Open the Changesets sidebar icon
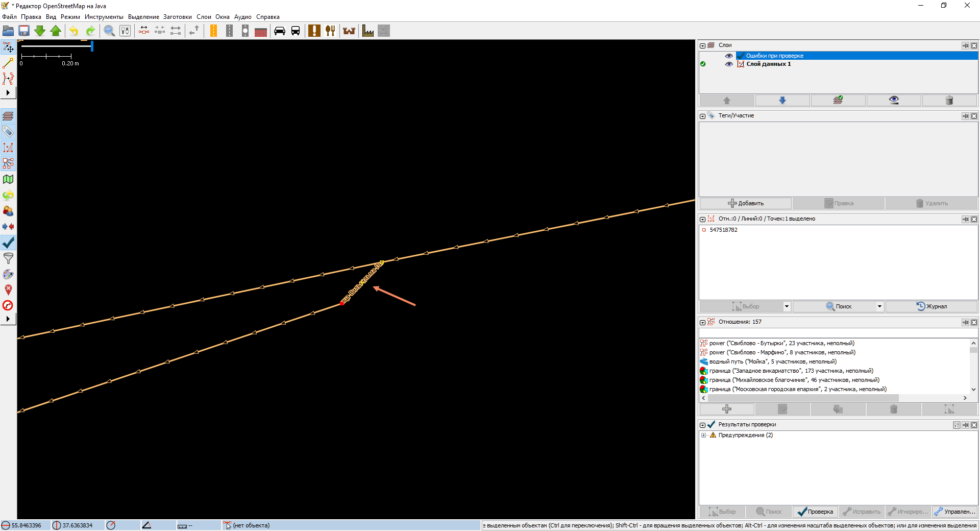 [x=8, y=195]
